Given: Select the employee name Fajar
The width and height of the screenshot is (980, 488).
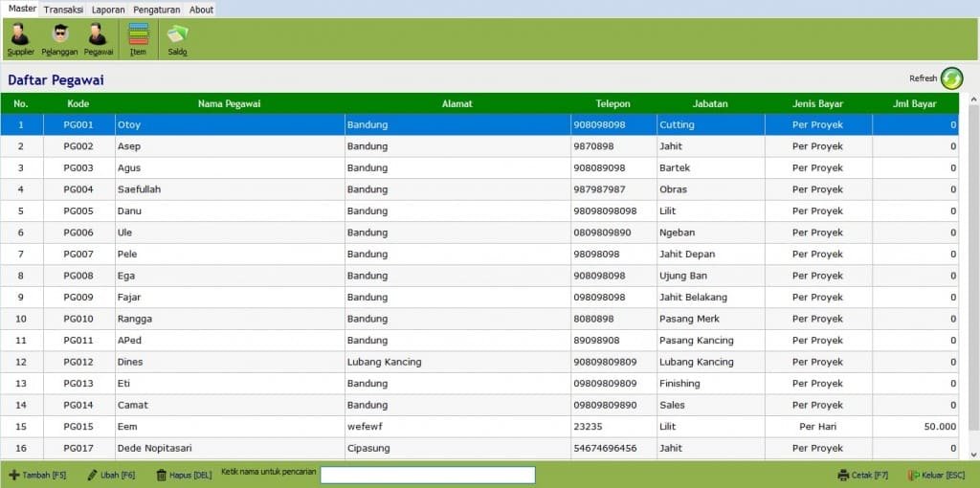Looking at the screenshot, I should pos(129,298).
